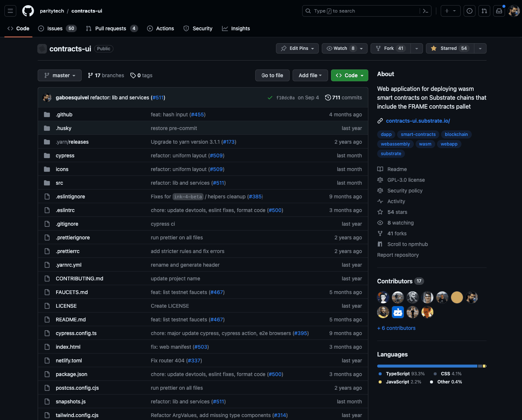
Task: Open first contributor avatar
Action: point(383,297)
